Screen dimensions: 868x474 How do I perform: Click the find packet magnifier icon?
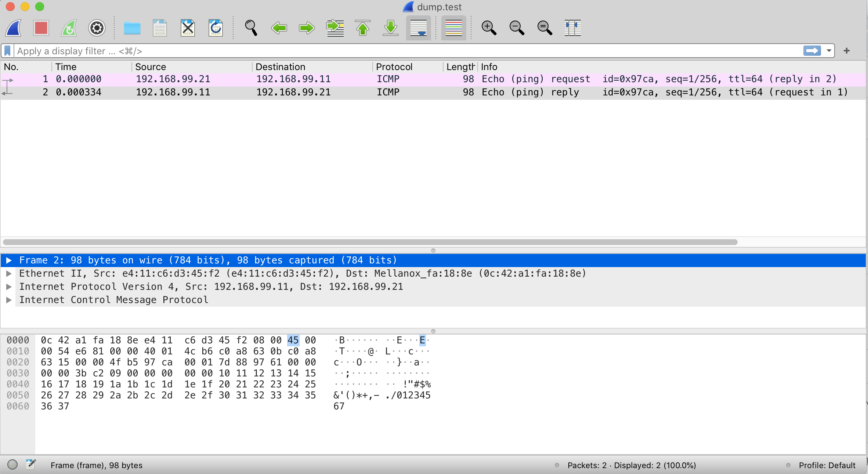[x=251, y=28]
